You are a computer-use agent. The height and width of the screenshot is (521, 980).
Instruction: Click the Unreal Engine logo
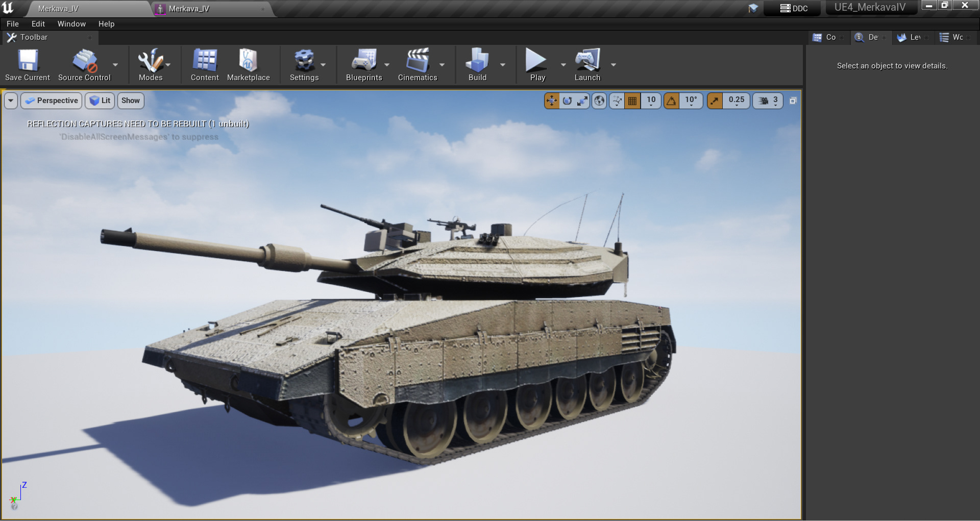(8, 8)
